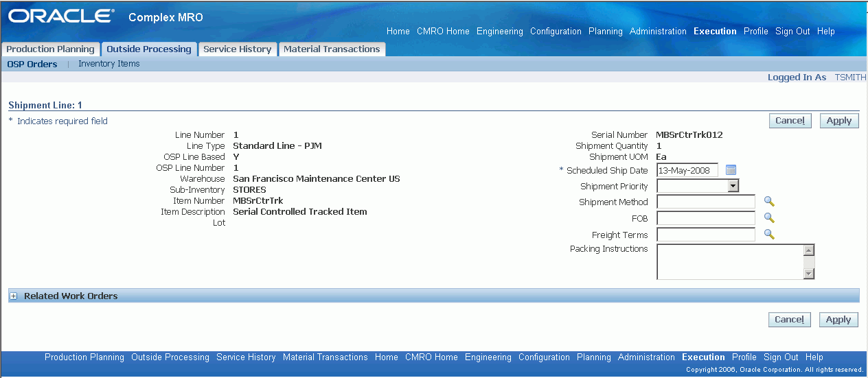Click Planning in the footer links
The image size is (868, 378).
click(594, 357)
